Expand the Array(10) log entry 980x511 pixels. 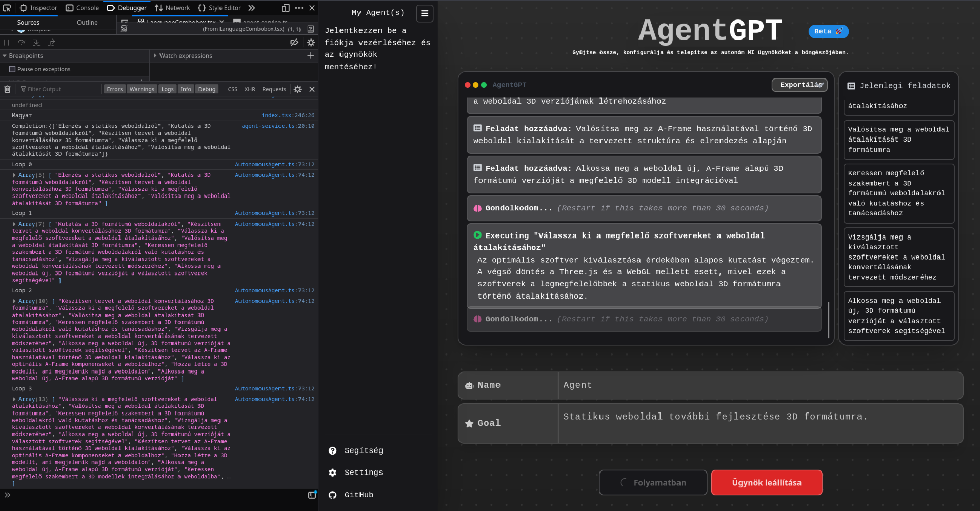coord(14,301)
